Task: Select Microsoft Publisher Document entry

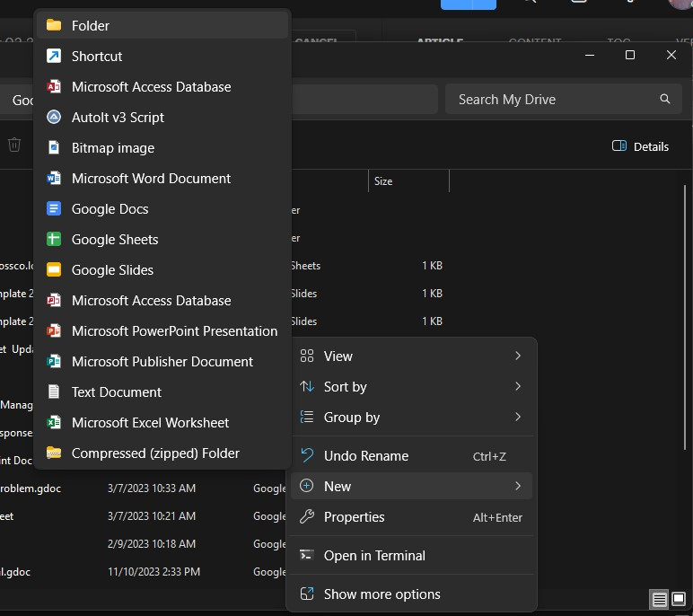Action: tap(162, 361)
